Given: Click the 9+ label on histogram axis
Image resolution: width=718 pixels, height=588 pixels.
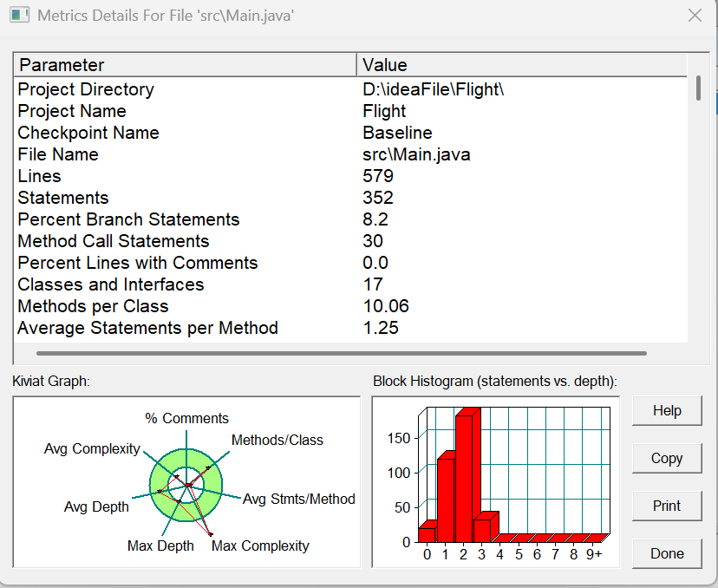Looking at the screenshot, I should coord(594,554).
